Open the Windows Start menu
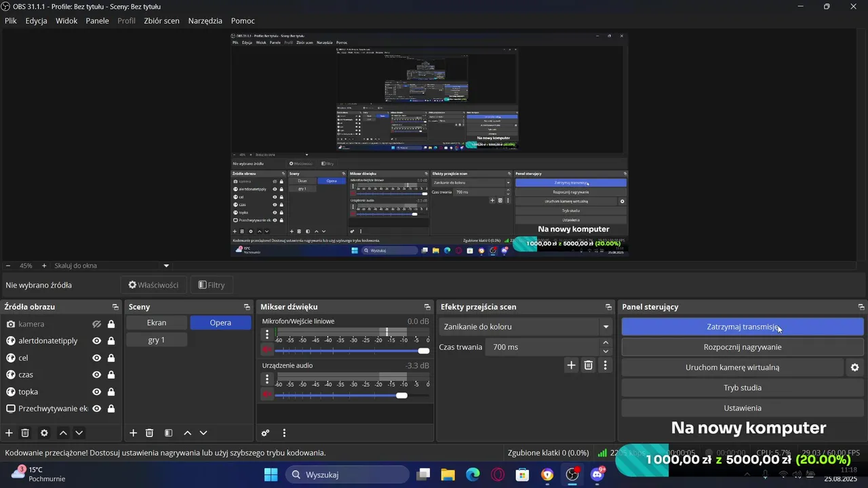This screenshot has height=488, width=868. [271, 474]
